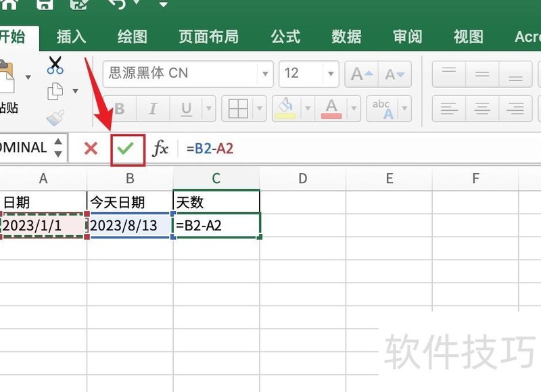This screenshot has height=392, width=541.
Task: Toggle italic formatting with the I icon
Action: pos(151,108)
